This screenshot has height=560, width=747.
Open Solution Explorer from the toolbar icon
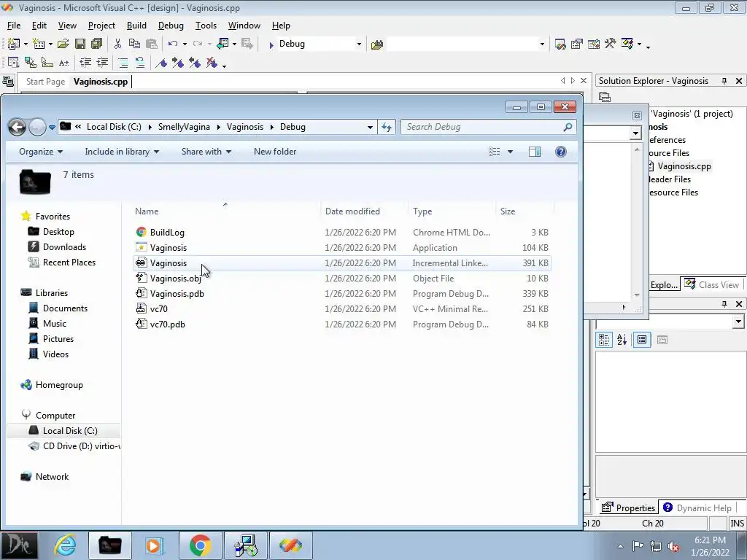(x=560, y=44)
